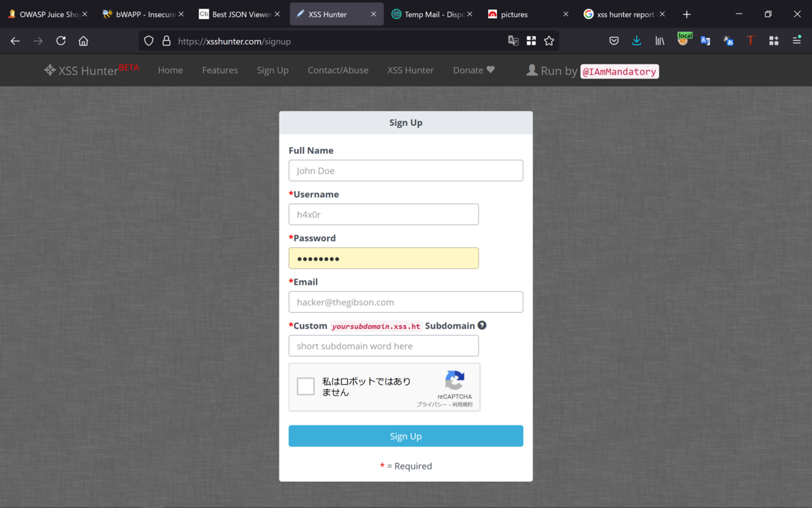Viewport: 812px width, 508px height.
Task: Switch to the bWAPP tab
Action: pyautogui.click(x=143, y=14)
